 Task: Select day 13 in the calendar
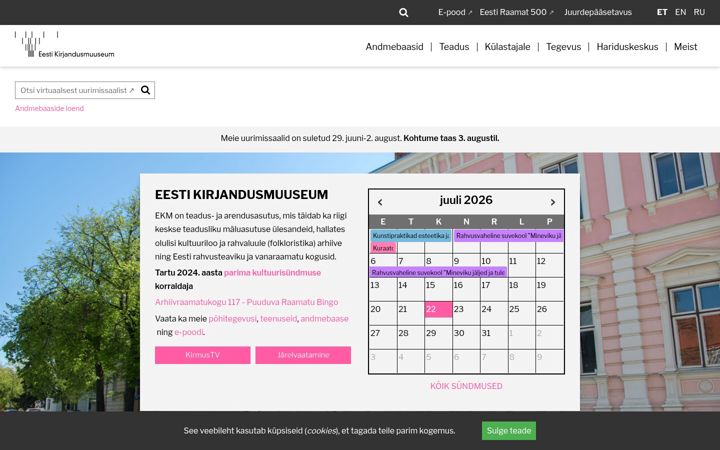[383, 289]
